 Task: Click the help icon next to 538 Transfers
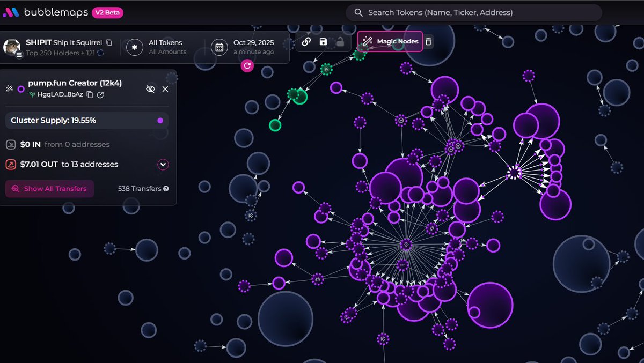[x=166, y=189]
